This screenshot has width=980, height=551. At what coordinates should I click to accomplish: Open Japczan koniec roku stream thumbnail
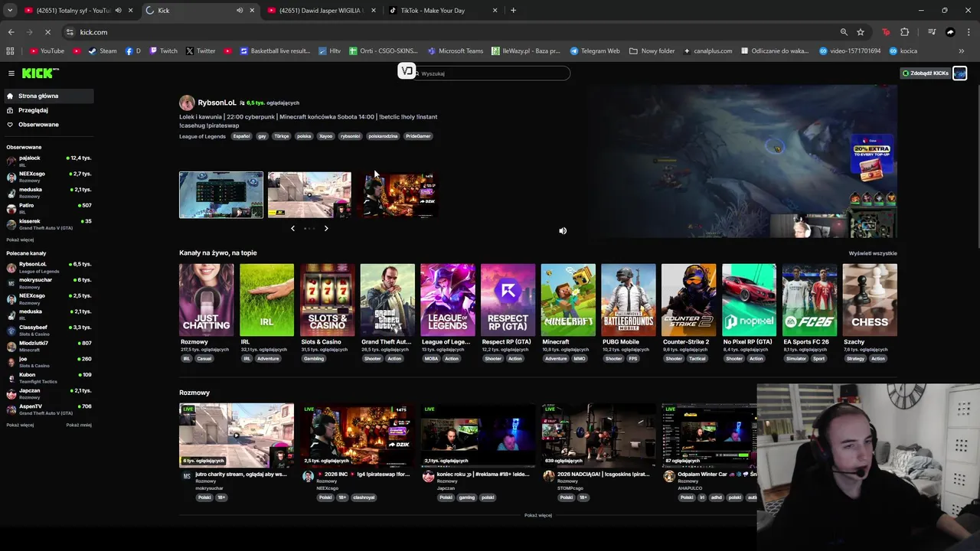coord(478,435)
